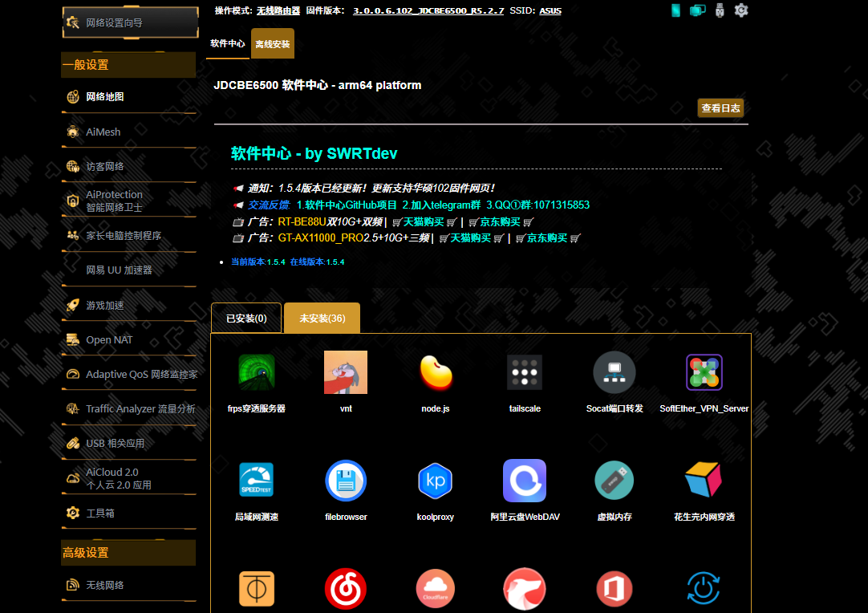Click the 软件中心 - by SWRTdev heading
The width and height of the screenshot is (868, 613).
coord(314,153)
